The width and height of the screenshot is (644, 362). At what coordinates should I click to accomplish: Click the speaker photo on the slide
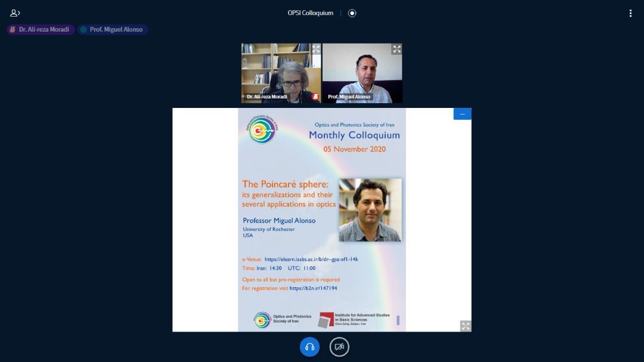(370, 210)
